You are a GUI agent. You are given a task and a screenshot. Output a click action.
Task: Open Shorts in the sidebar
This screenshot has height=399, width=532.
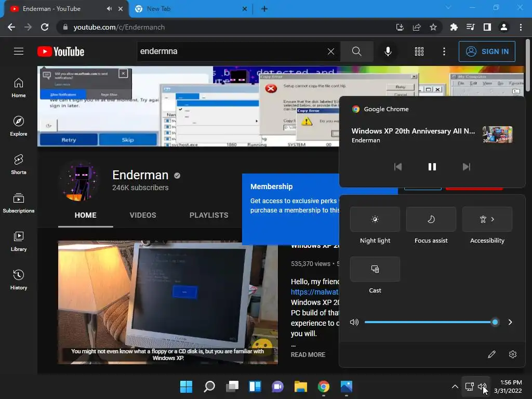pos(19,165)
